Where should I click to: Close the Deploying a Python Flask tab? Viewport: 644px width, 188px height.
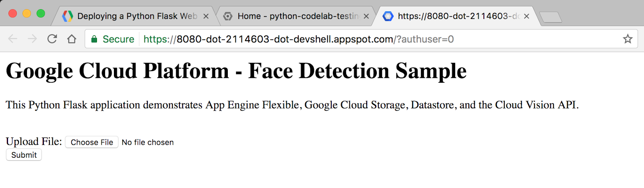click(206, 16)
